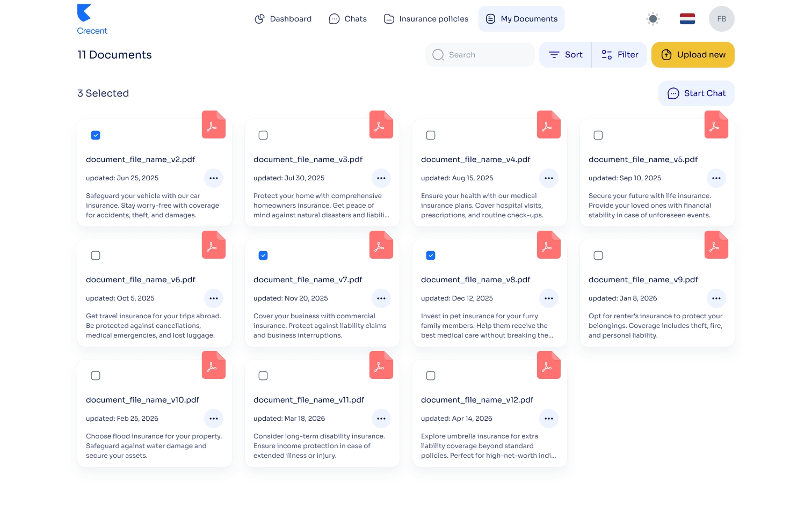Open the Chats tab
The height and width of the screenshot is (527, 812).
[347, 19]
